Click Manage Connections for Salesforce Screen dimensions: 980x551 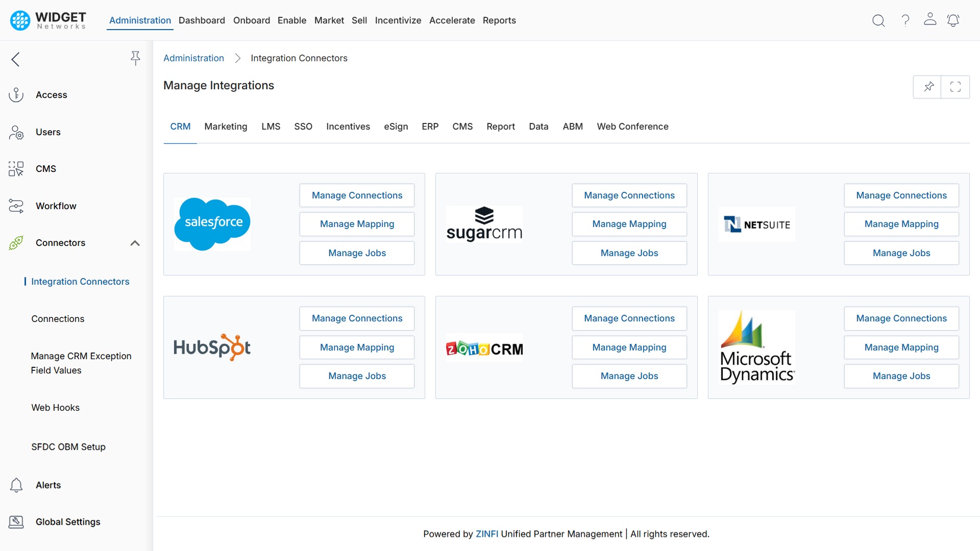coord(357,195)
